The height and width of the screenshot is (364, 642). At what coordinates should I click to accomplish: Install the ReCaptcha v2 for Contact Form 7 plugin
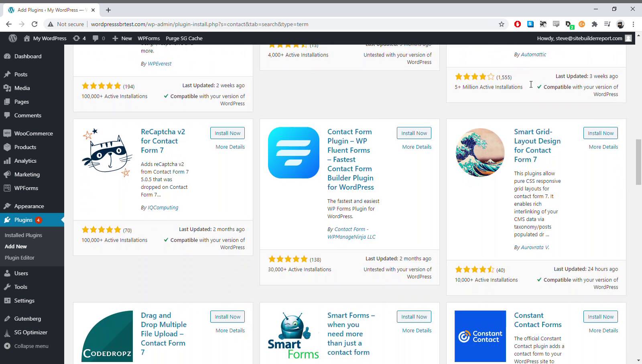point(227,133)
